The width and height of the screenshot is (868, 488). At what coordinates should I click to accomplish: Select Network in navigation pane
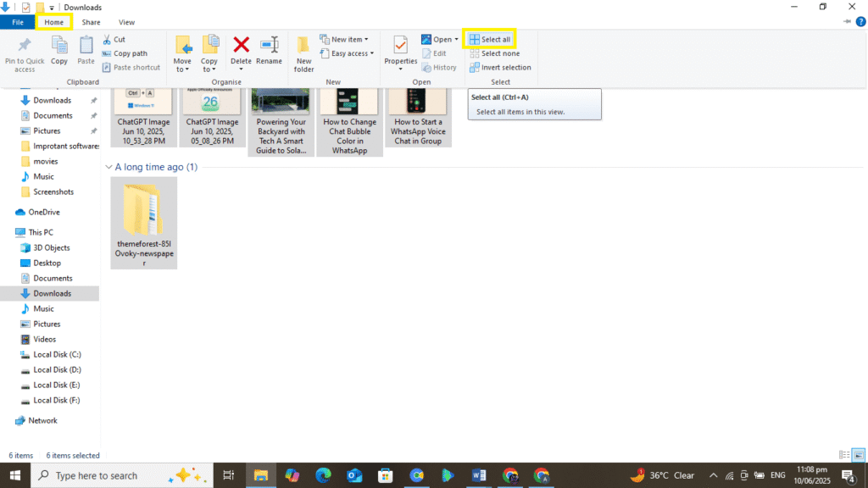42,420
